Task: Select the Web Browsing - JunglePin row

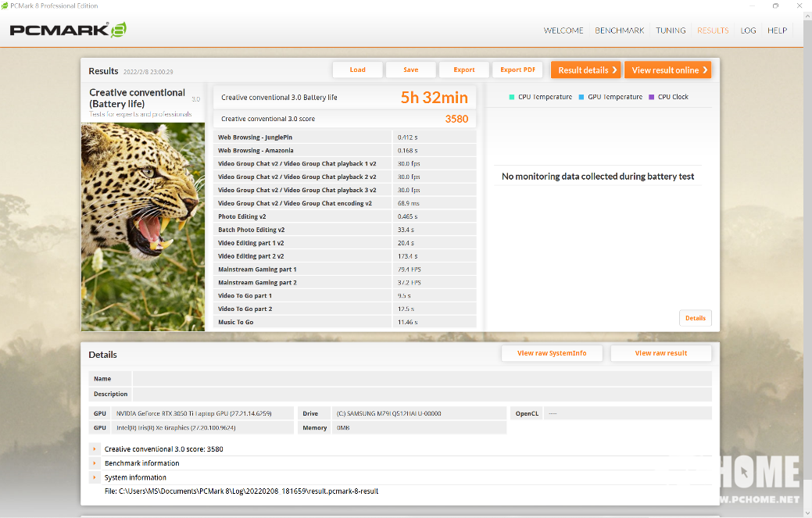Action: click(x=345, y=138)
